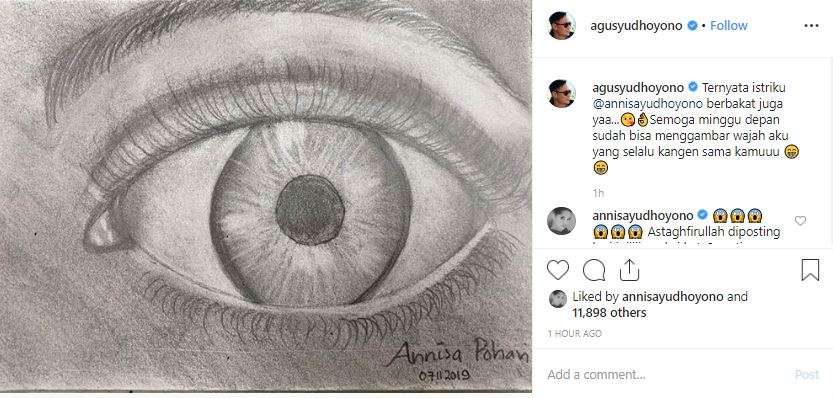Save the post with the bookmark icon
The height and width of the screenshot is (398, 833).
click(810, 270)
